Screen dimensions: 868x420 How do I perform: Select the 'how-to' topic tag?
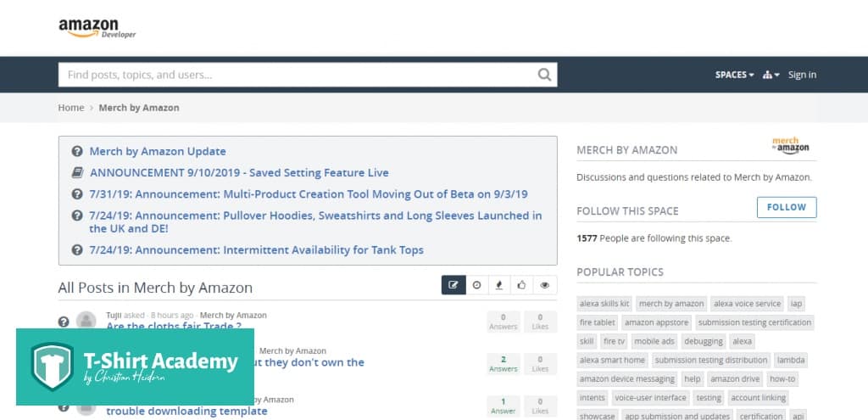tap(782, 379)
